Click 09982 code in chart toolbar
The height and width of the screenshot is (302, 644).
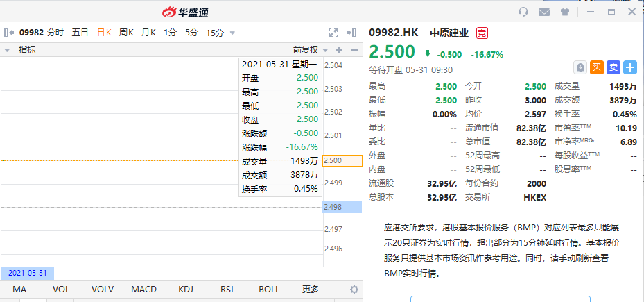point(31,33)
